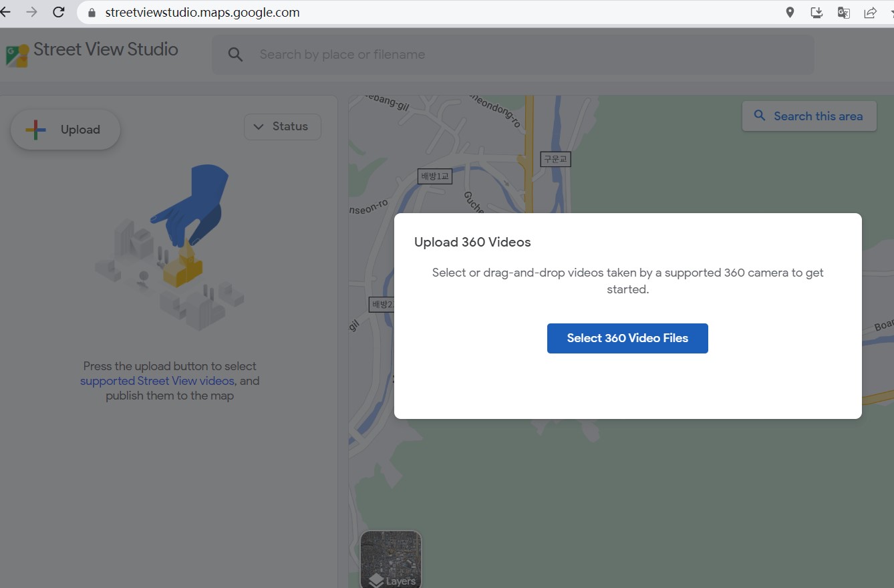Click the padlock site info icon
Viewport: 894px width, 588px height.
coord(92,13)
